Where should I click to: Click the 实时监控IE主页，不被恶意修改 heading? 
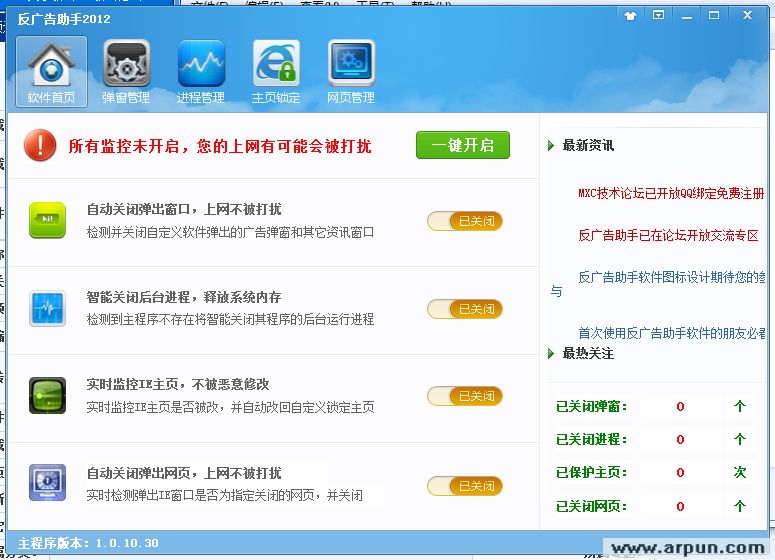[x=178, y=384]
